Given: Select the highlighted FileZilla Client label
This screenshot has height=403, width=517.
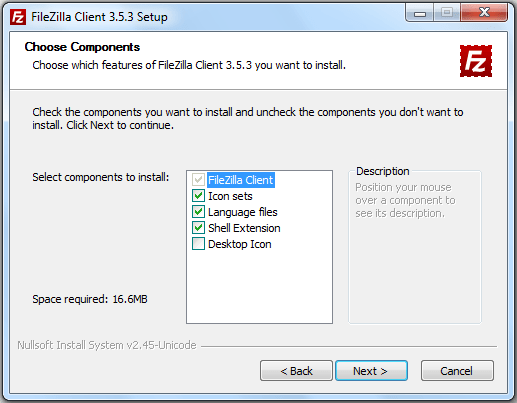Looking at the screenshot, I should 241,180.
